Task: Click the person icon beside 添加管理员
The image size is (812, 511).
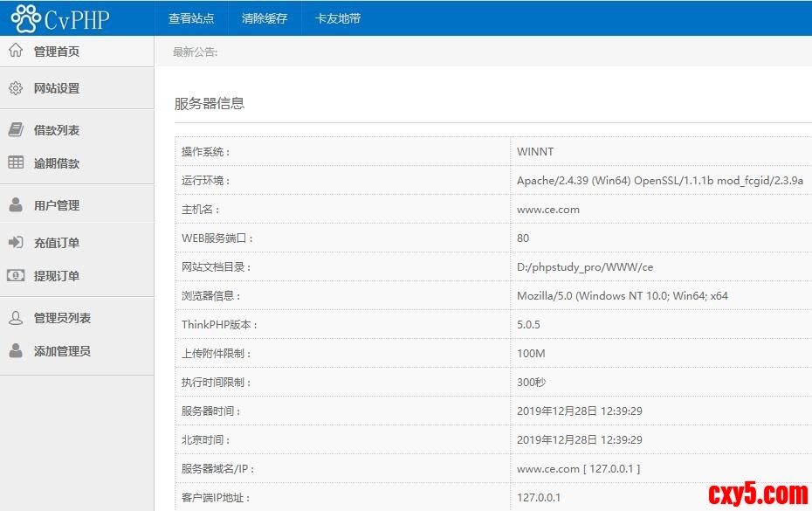Action: [16, 350]
